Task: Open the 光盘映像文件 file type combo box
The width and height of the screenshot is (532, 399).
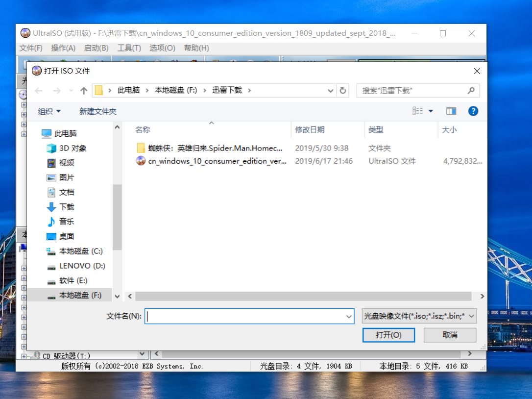Action: coord(419,316)
